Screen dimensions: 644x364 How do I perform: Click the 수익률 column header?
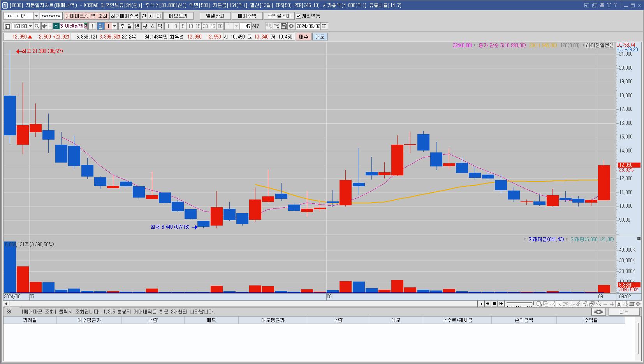pos(591,320)
